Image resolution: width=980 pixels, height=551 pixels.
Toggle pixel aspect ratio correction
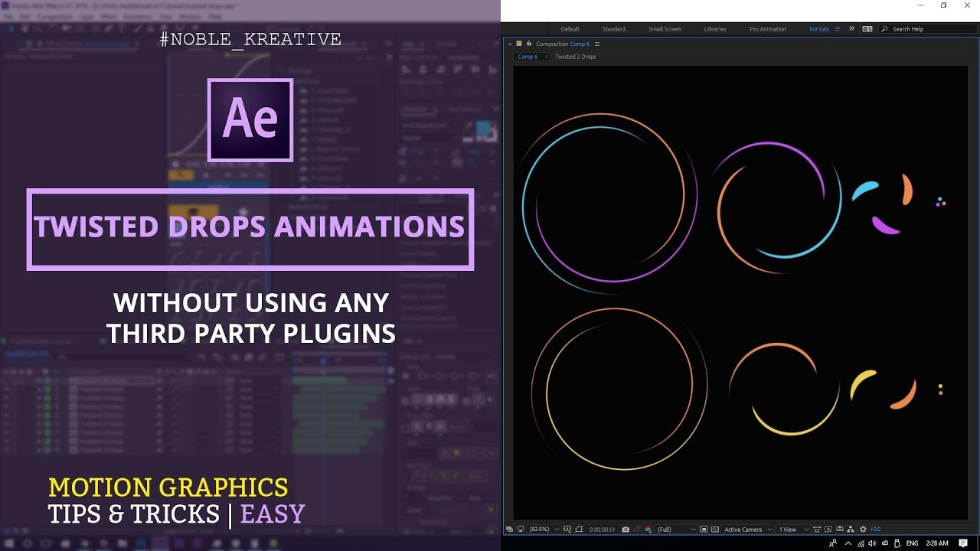coord(817,530)
